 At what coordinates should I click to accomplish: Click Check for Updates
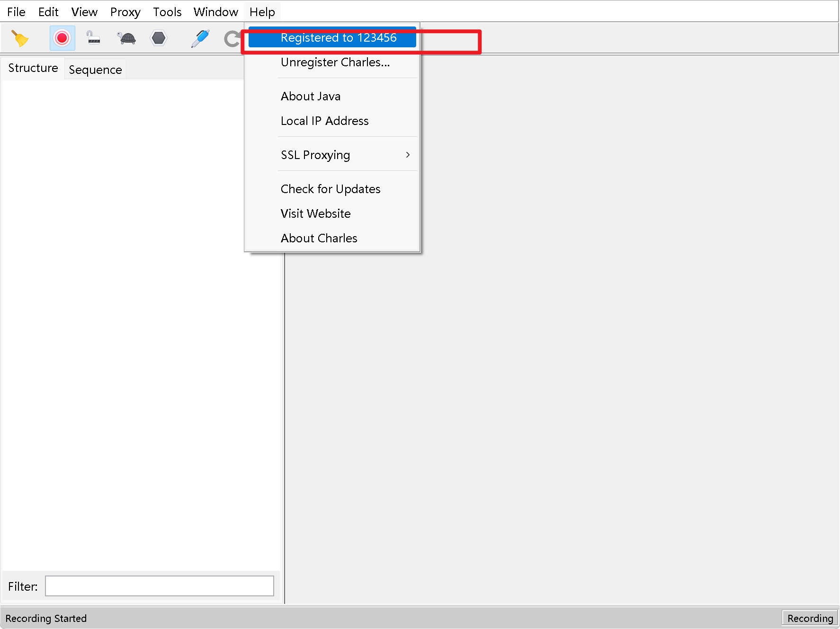tap(332, 189)
